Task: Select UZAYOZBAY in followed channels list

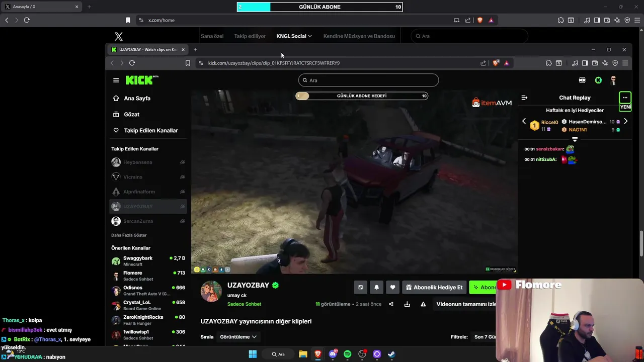Action: click(148, 207)
